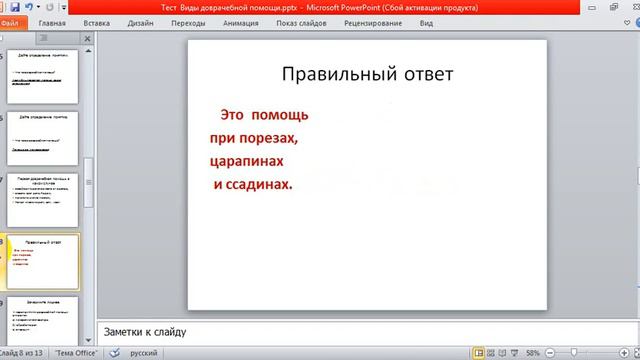Click the thumbnail pane scroll down arrow
Viewport: 640px width, 360px height.
pyautogui.click(x=88, y=340)
